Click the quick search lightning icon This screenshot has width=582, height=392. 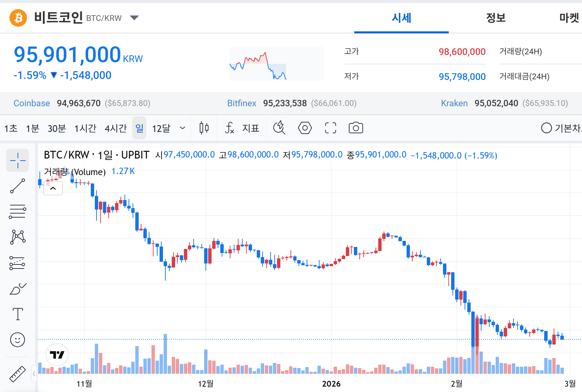click(279, 128)
